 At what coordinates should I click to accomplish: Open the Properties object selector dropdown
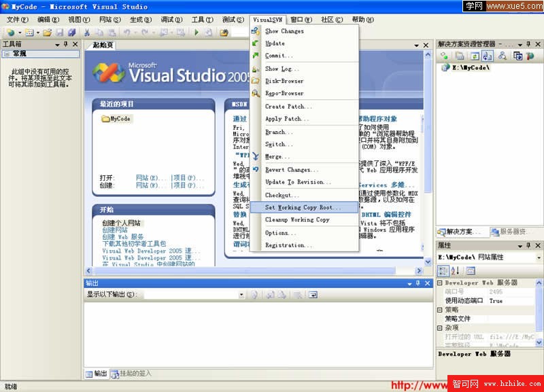point(539,257)
